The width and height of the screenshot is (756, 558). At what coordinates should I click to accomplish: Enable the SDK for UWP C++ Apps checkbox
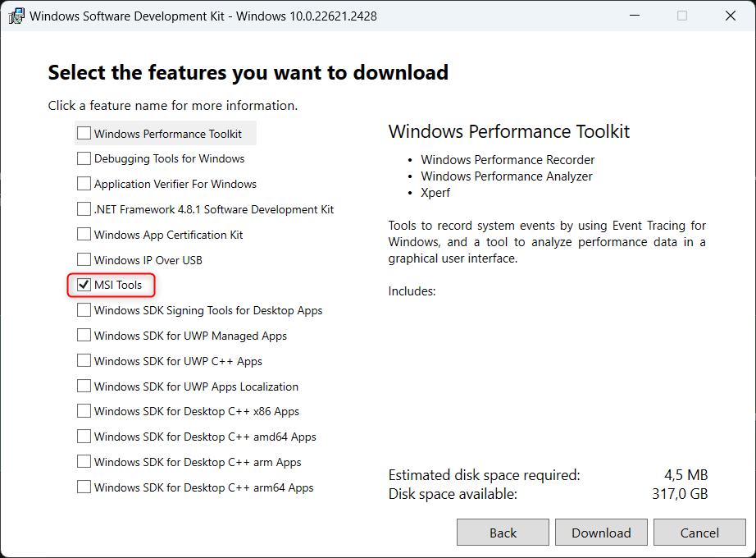click(x=84, y=360)
